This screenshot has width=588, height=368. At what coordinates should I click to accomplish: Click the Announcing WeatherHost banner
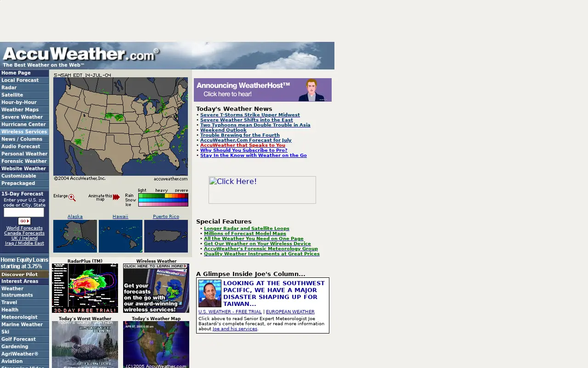tap(262, 90)
